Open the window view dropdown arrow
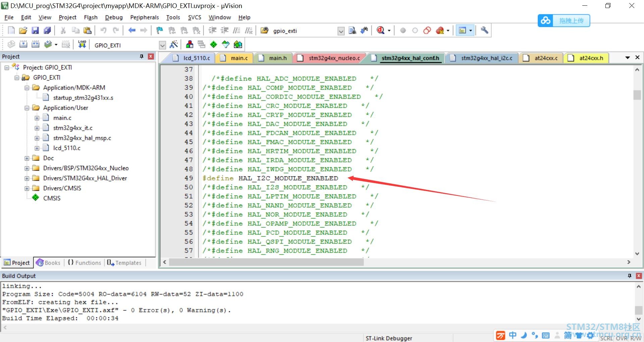Screen dimensions: 644x342 (x=471, y=31)
